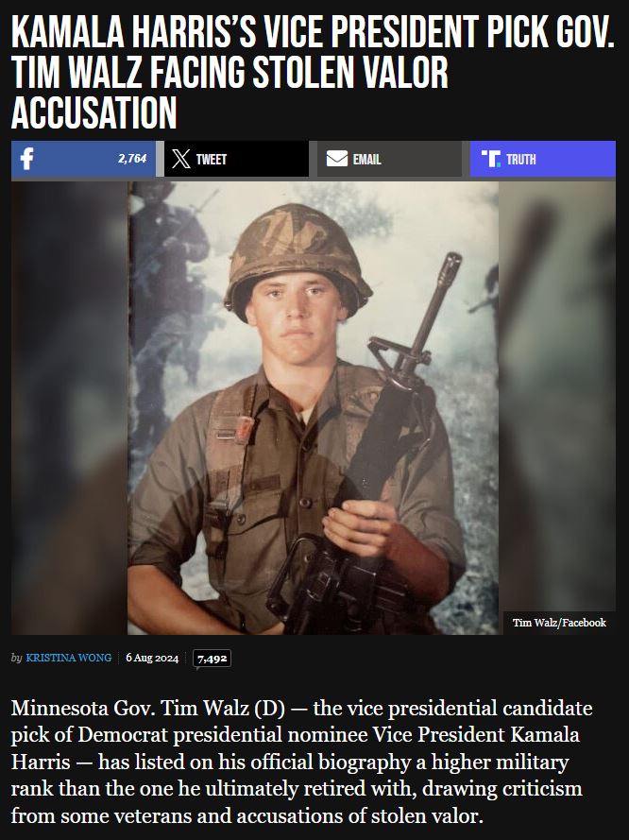629x840 pixels.
Task: Click the Tim Walz/Facebook photo credit
Action: coord(559,623)
